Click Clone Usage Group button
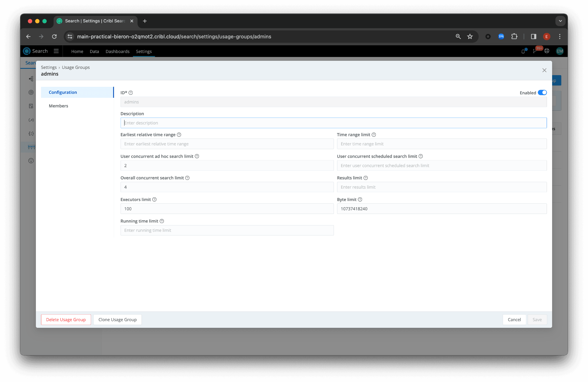 [117, 319]
